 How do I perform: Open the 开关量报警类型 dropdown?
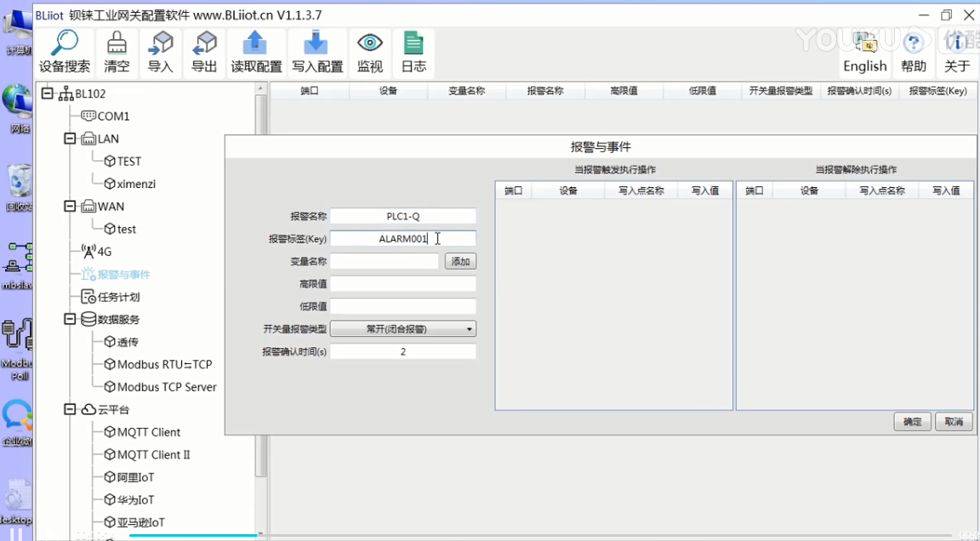(402, 329)
